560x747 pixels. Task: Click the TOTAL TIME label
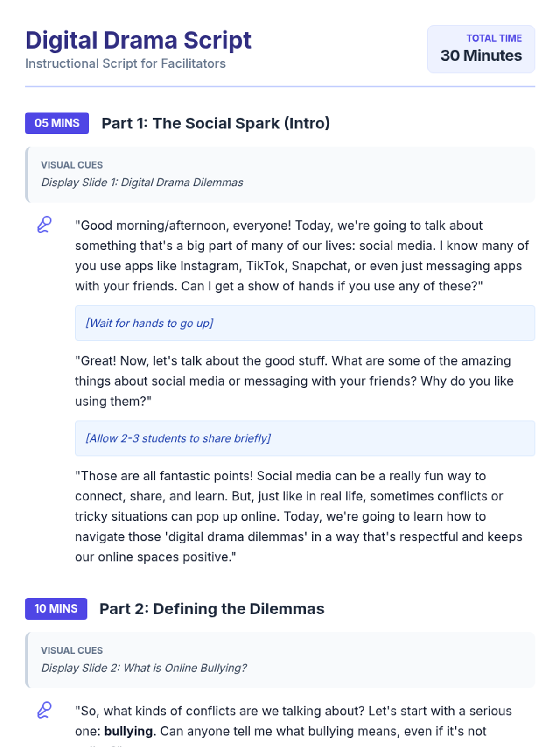494,38
